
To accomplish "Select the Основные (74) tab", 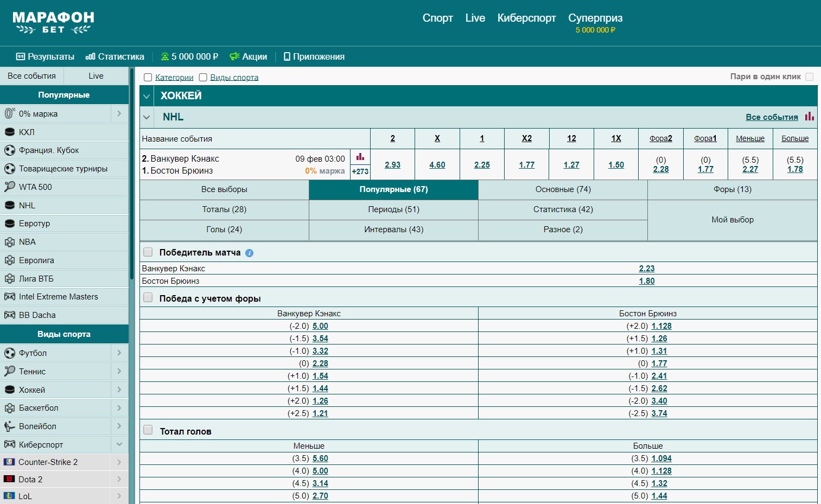I will pos(563,189).
